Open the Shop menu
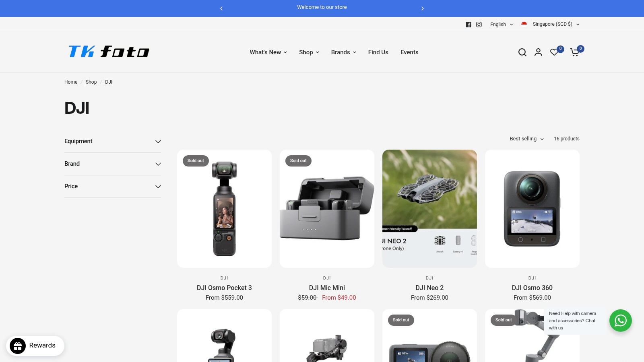Screen dimensions: 644x362 pos(309,52)
